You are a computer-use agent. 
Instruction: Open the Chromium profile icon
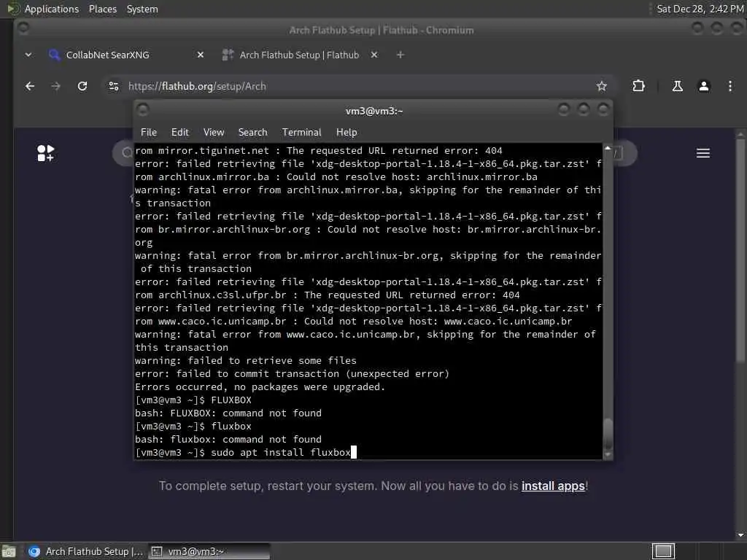[x=704, y=86]
